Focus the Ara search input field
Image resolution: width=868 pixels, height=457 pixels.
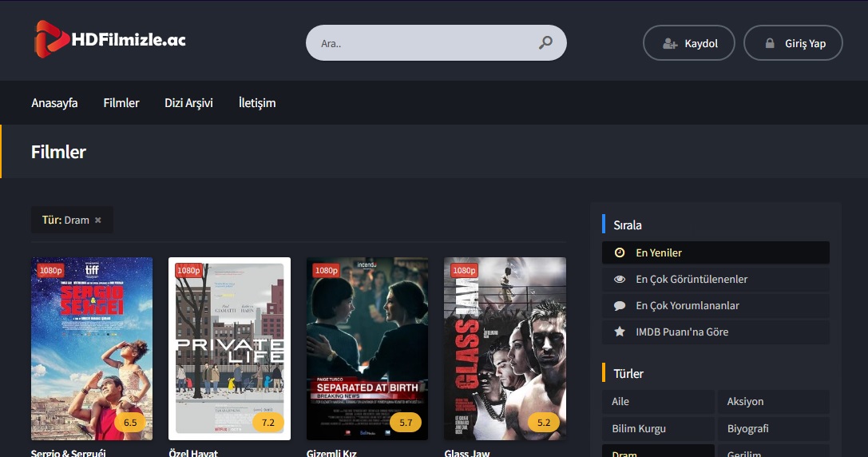423,43
